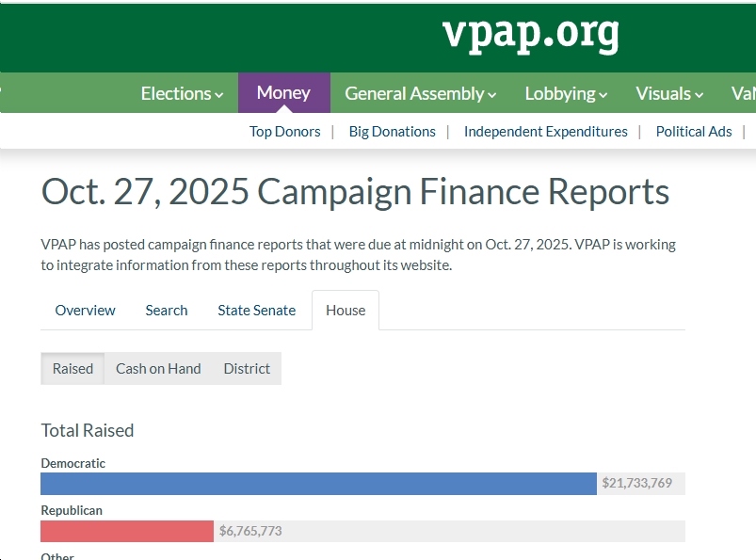Click the red Republican total raised bar
756x560 pixels.
pos(127,531)
